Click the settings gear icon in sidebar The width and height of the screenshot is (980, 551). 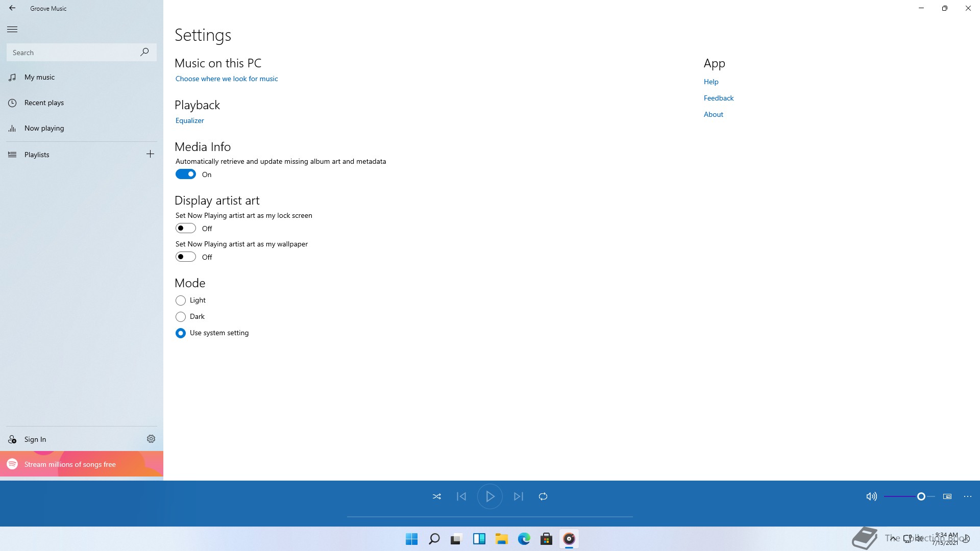coord(151,439)
